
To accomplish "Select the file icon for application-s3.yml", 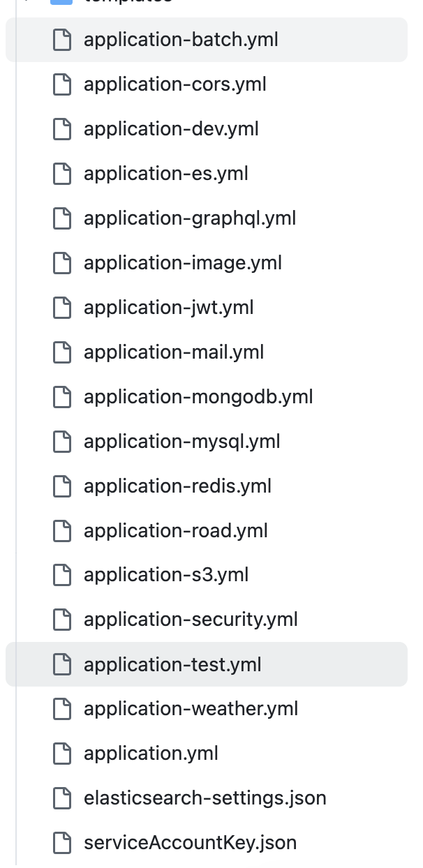I will (x=63, y=576).
